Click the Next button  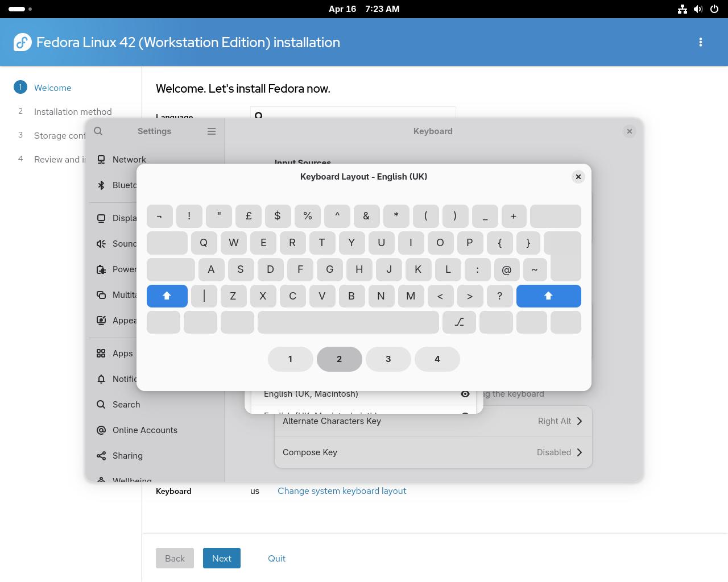click(222, 558)
